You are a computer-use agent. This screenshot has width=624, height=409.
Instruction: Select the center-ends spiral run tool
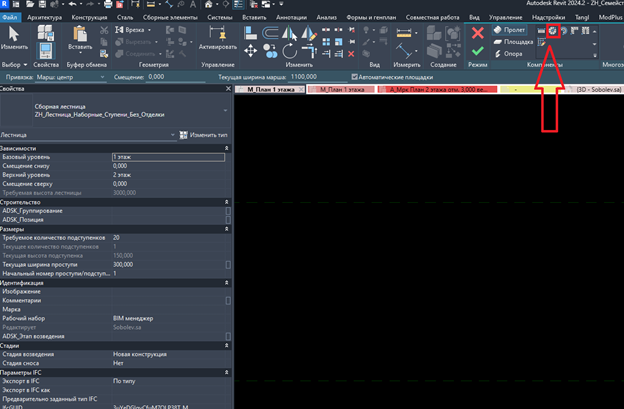(564, 31)
